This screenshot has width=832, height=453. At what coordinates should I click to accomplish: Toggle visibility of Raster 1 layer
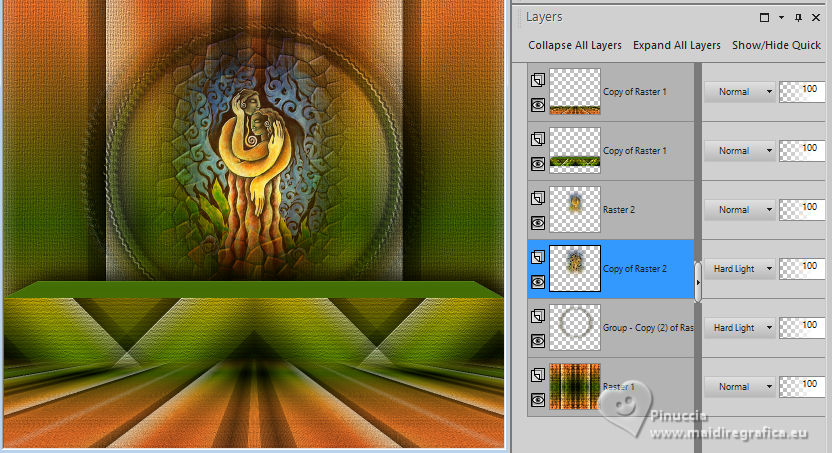click(x=538, y=399)
